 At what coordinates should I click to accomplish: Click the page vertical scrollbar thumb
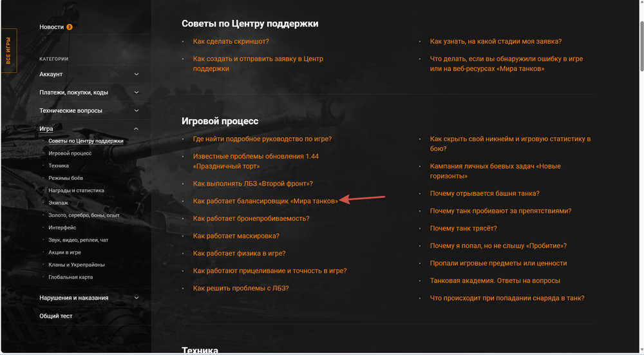pos(641,46)
